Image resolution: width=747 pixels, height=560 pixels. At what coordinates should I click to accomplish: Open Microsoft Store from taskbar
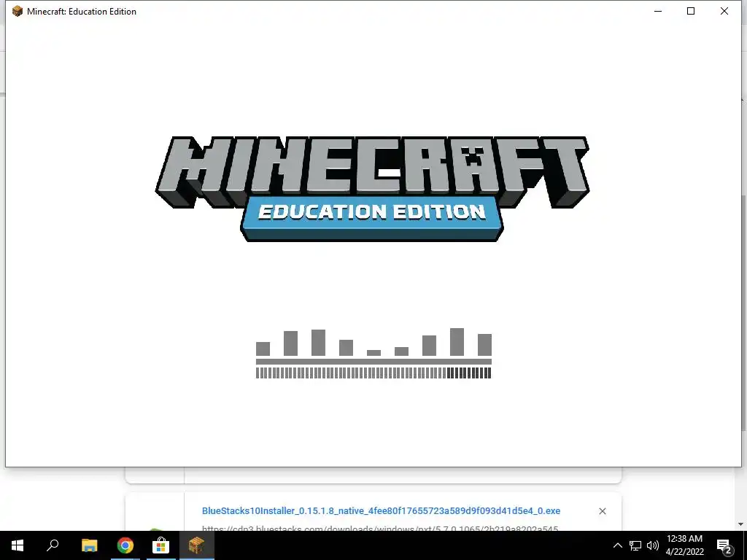161,545
